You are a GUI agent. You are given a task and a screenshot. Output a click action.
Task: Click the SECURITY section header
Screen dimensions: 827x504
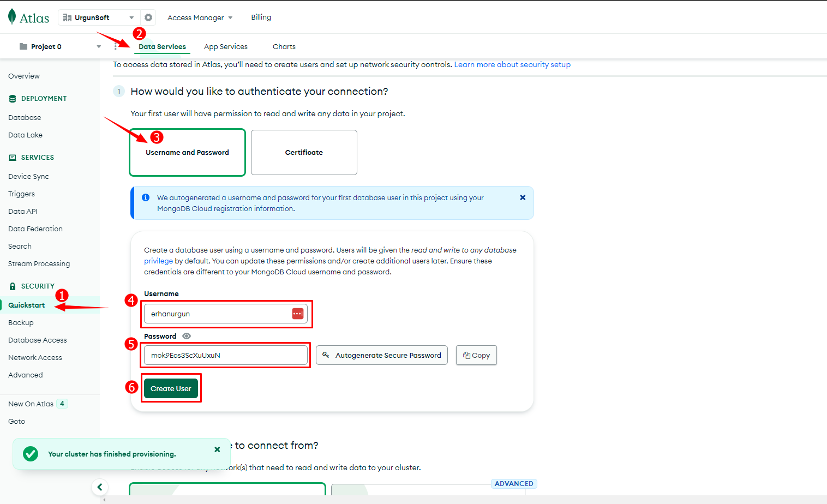(x=38, y=286)
